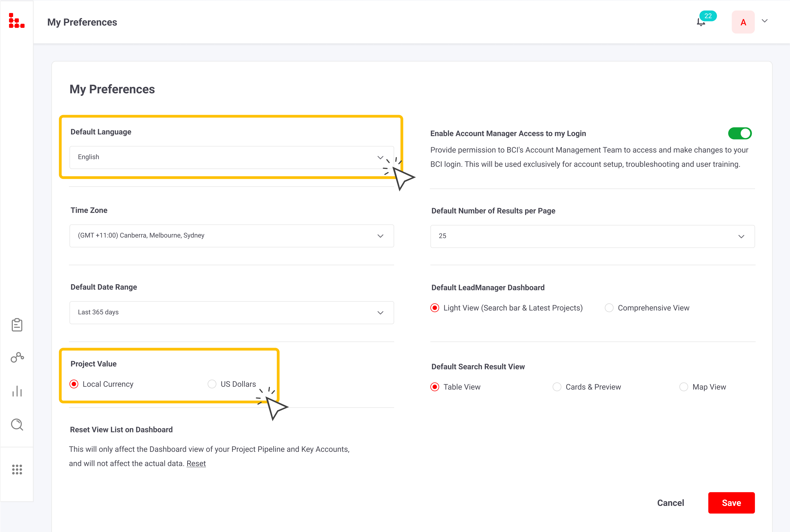
Task: Open the Default Language dropdown
Action: tap(231, 157)
